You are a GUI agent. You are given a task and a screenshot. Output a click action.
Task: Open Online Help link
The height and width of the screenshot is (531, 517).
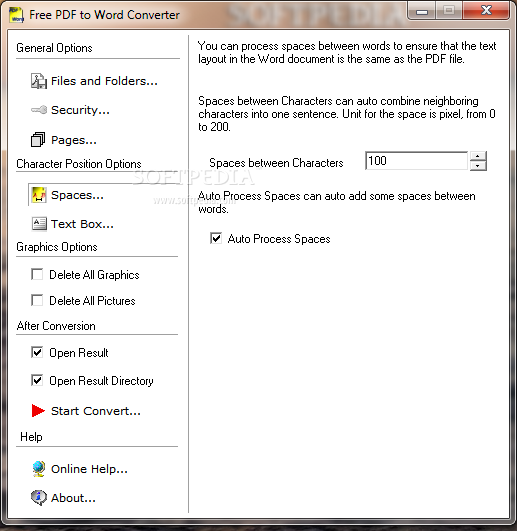[89, 469]
